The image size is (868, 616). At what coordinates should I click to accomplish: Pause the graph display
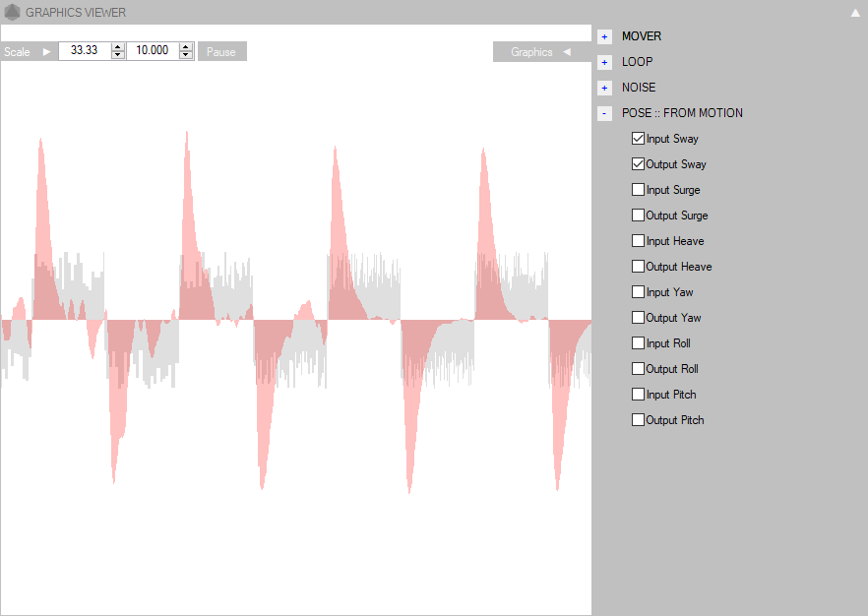pos(222,51)
